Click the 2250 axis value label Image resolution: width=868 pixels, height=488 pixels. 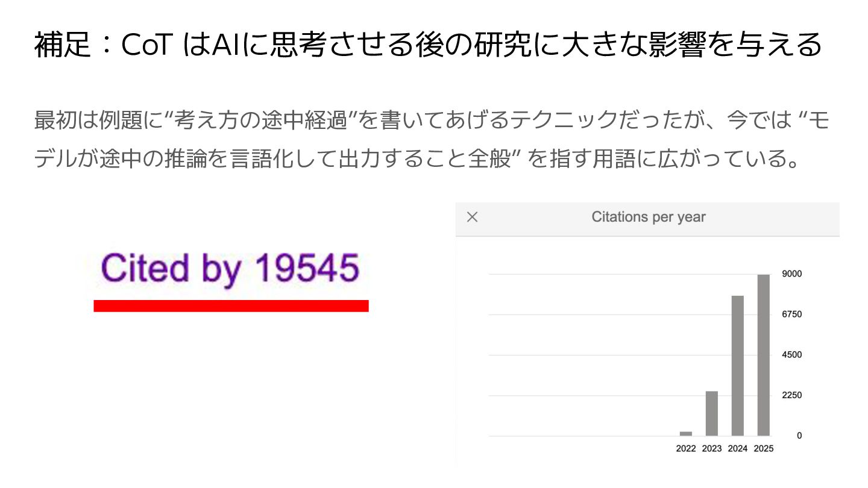point(792,395)
